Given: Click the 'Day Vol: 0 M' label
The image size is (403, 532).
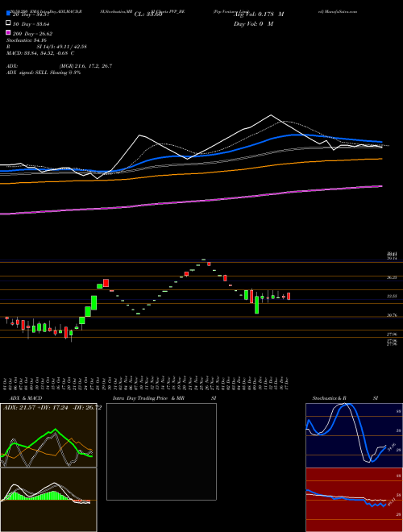Looking at the screenshot, I should (x=253, y=24).
